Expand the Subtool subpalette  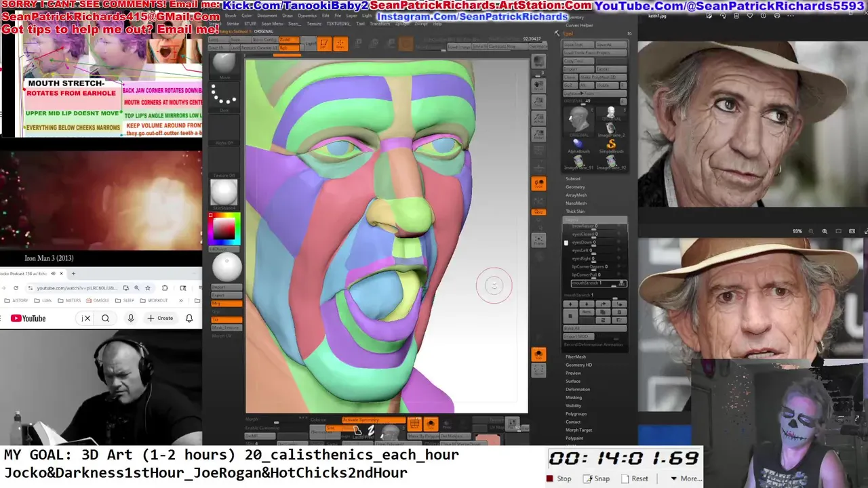[573, 179]
